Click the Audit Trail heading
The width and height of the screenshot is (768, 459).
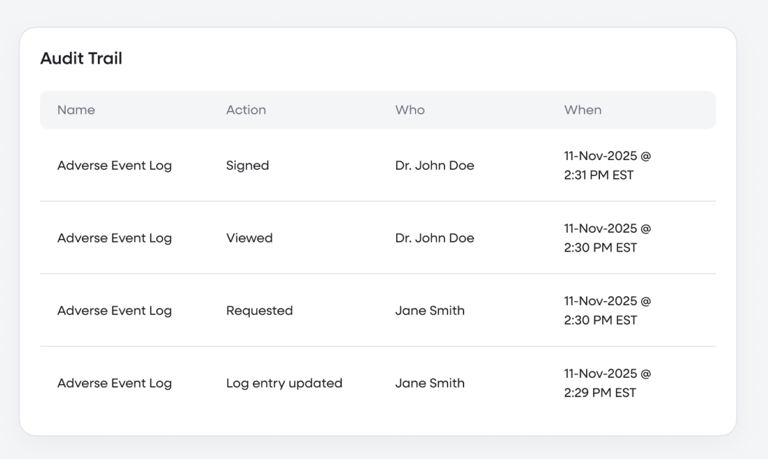pyautogui.click(x=81, y=59)
